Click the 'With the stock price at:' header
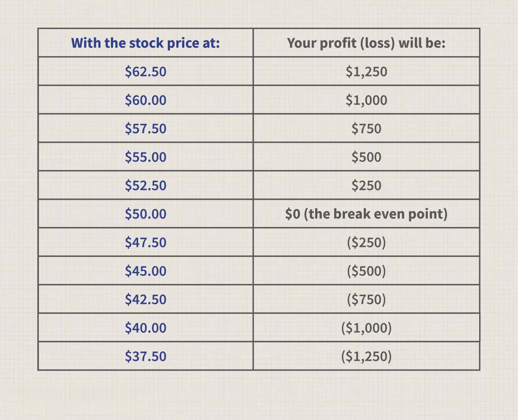 pyautogui.click(x=145, y=43)
